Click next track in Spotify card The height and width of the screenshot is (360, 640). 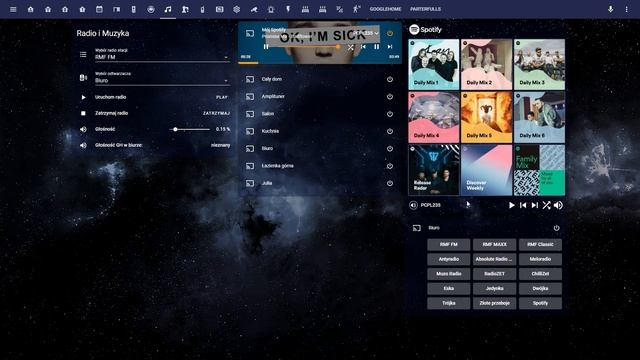[x=534, y=205]
